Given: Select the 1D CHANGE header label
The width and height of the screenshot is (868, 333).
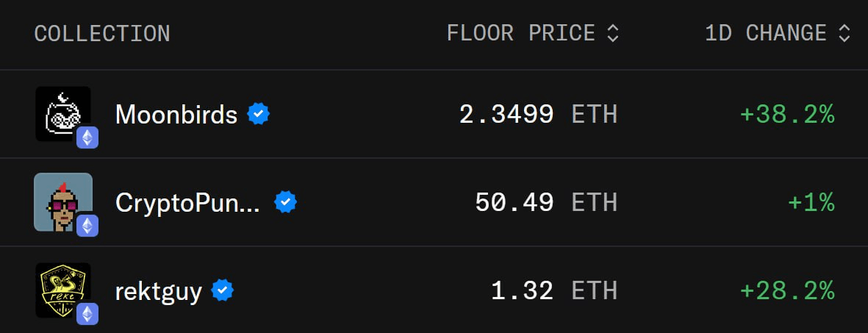Looking at the screenshot, I should [x=766, y=34].
